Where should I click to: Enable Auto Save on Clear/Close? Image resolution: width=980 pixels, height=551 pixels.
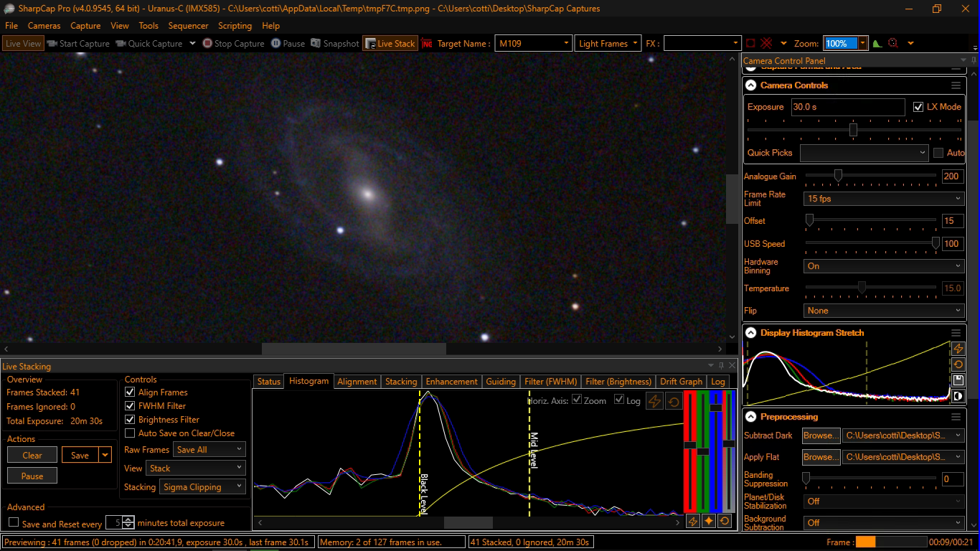click(130, 433)
